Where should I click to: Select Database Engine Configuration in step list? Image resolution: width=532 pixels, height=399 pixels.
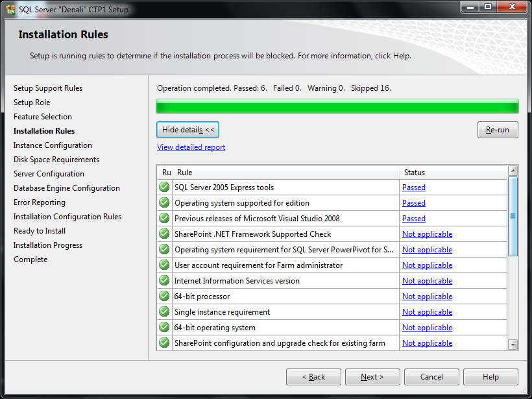point(67,188)
